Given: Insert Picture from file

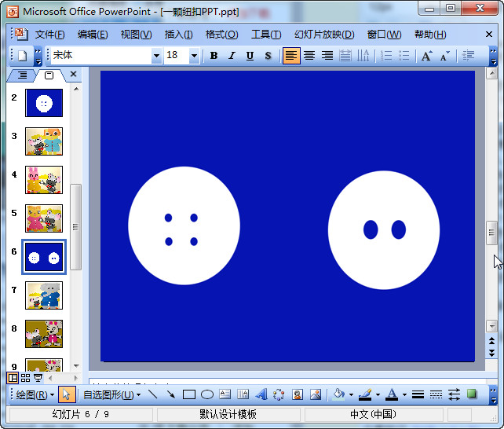Looking at the screenshot, I should click(x=316, y=394).
